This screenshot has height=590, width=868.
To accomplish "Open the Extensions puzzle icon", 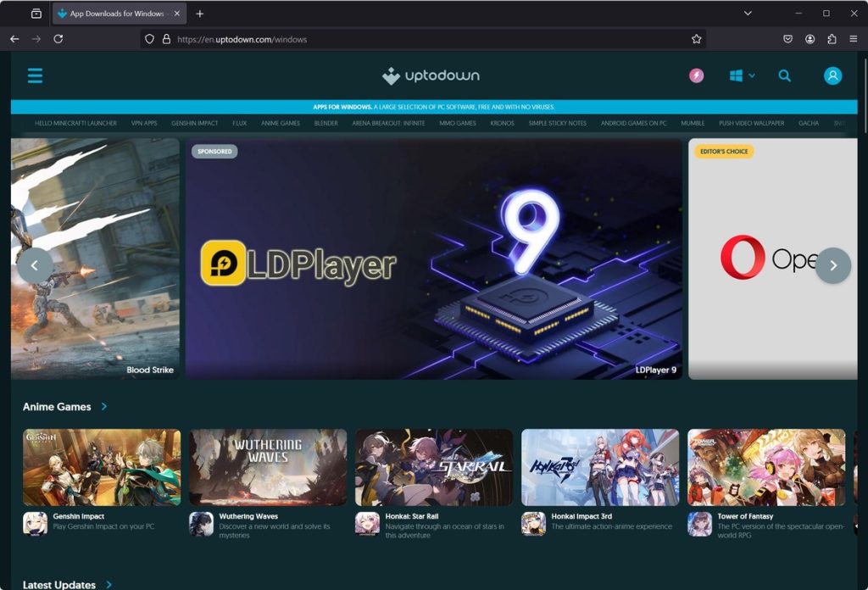I will (x=832, y=39).
